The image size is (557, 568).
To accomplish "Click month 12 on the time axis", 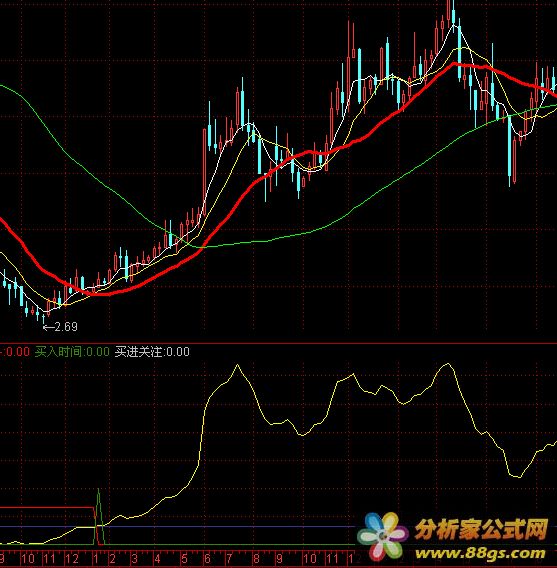I will pyautogui.click(x=72, y=558).
